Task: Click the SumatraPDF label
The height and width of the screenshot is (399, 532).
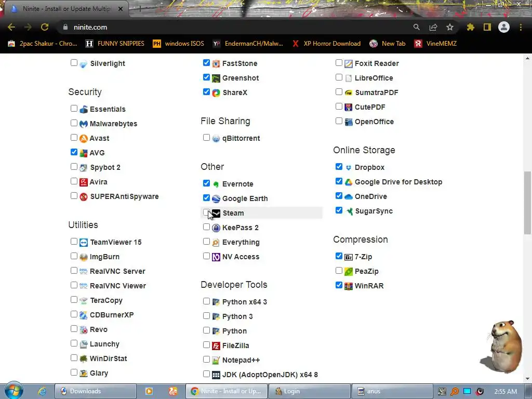Action: coord(377,92)
